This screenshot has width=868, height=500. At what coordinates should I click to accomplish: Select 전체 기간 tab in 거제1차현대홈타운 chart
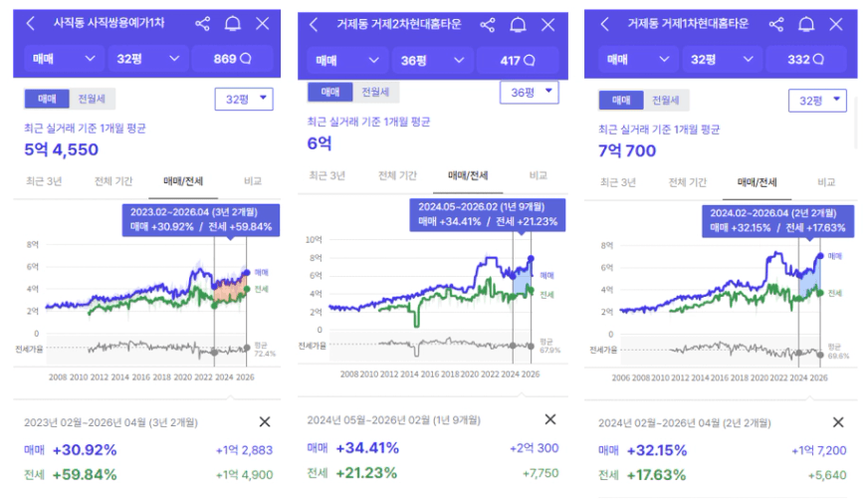tap(688, 182)
